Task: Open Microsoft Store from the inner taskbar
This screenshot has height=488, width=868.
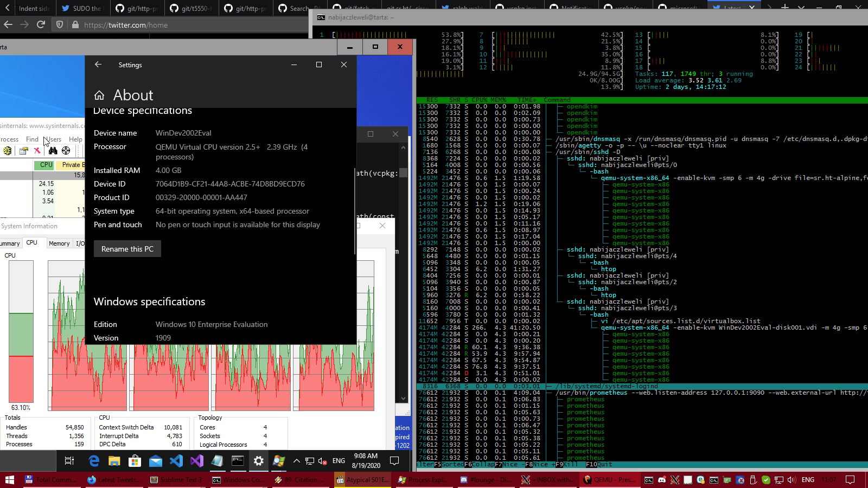Action: [135, 461]
